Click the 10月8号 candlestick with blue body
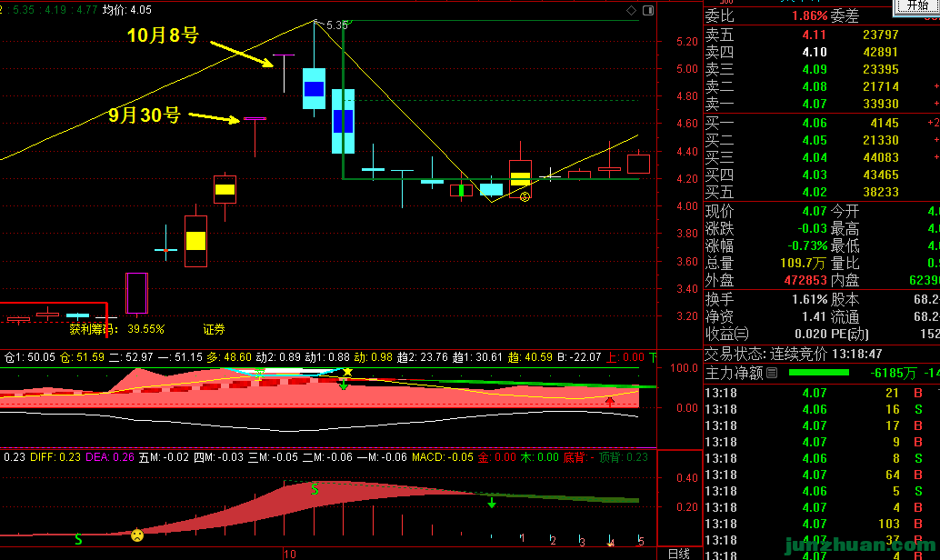This screenshot has height=560, width=940. click(x=314, y=88)
